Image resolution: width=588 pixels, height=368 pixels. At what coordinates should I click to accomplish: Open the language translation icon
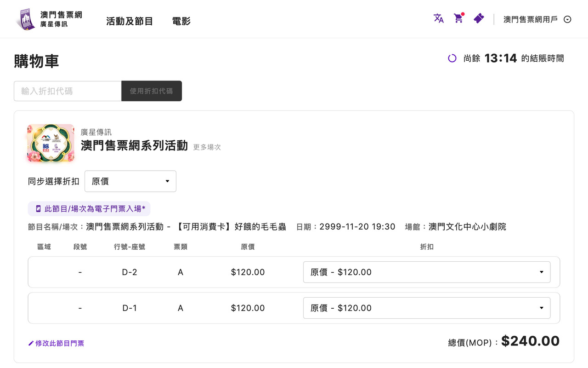coord(439,18)
